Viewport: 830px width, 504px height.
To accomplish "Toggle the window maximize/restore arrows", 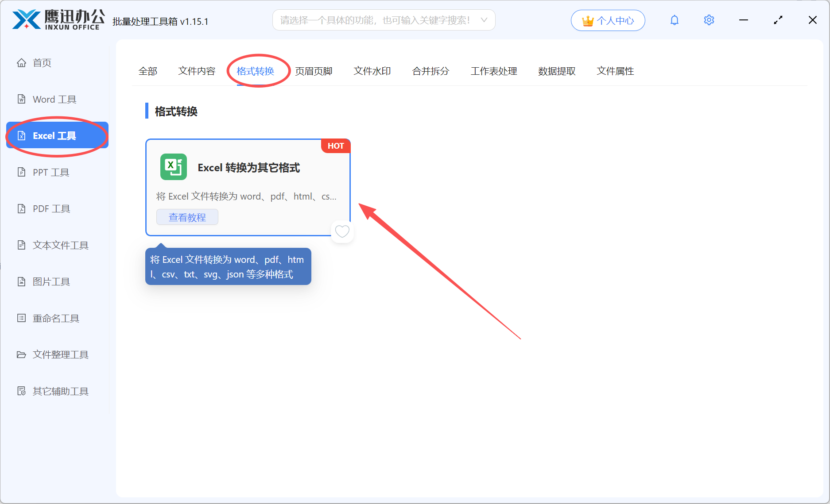I will click(x=778, y=20).
